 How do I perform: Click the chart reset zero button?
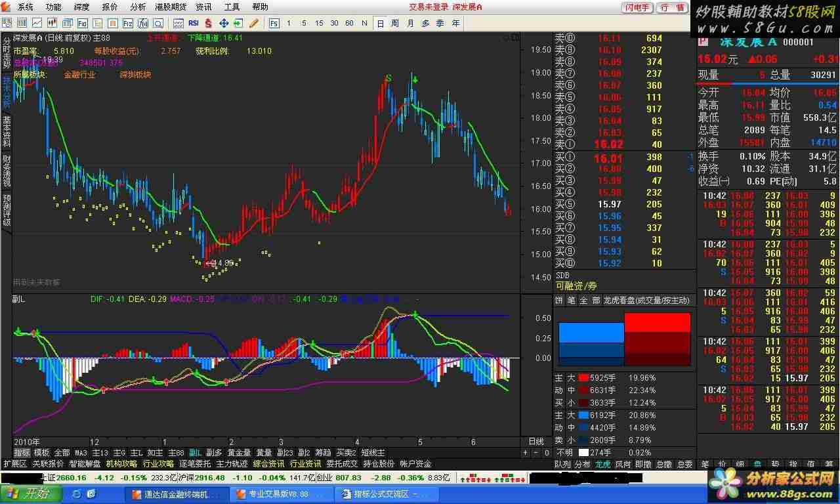(547, 453)
